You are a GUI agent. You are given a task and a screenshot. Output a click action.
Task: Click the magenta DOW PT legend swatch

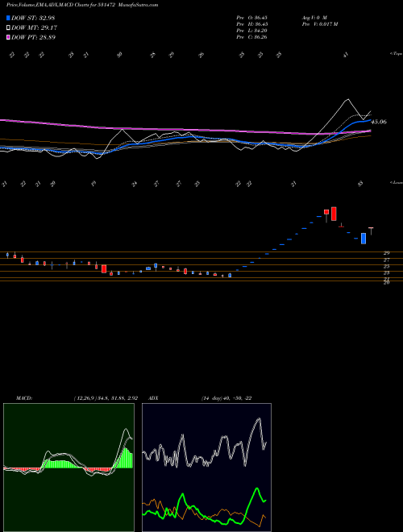point(8,37)
